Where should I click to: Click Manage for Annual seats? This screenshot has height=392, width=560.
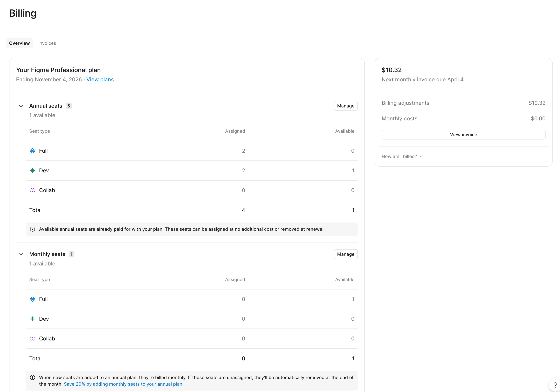[345, 106]
